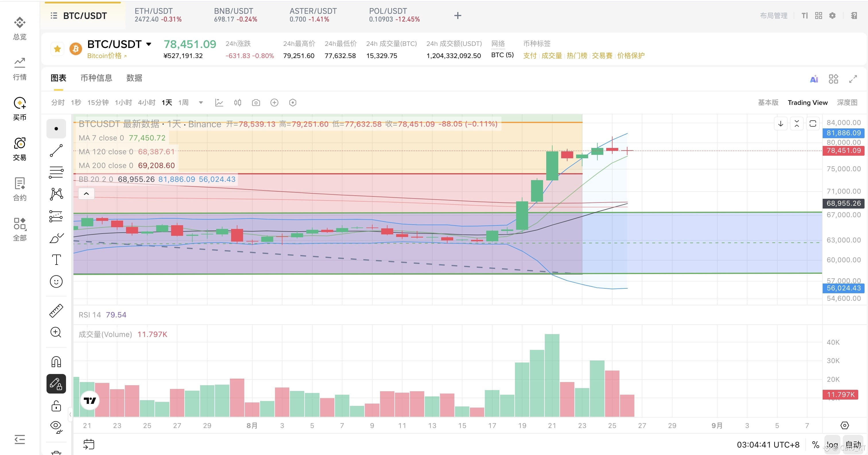
Task: Collapse the indicator legend chevron
Action: pos(86,194)
